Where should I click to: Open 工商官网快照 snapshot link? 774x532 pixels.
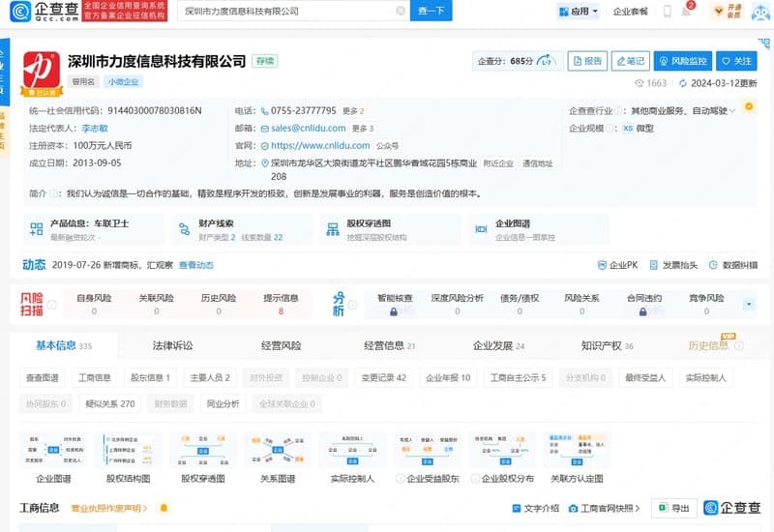[x=604, y=508]
